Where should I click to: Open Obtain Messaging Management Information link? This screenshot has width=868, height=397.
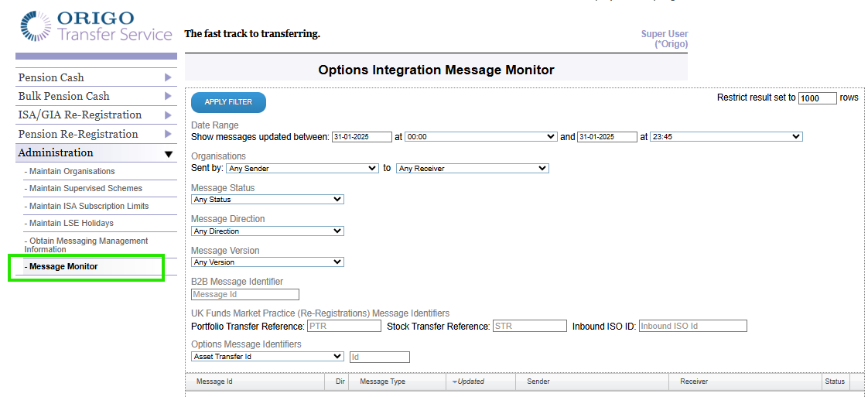(x=86, y=245)
